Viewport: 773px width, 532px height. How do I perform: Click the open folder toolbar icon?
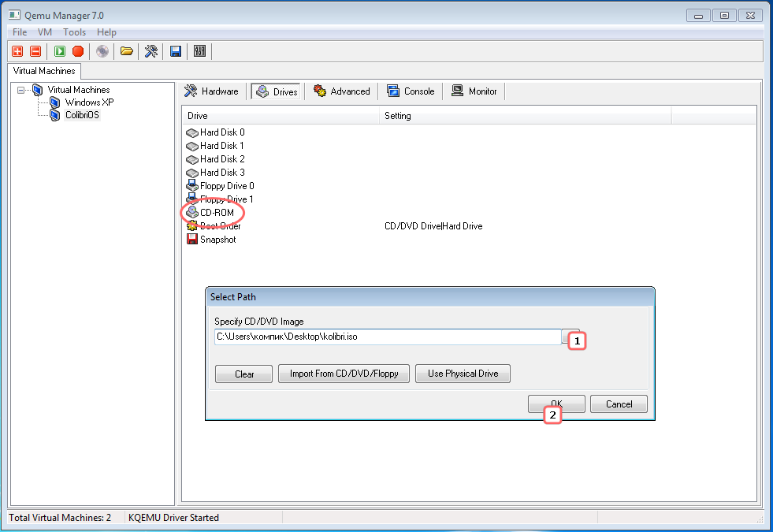click(x=127, y=51)
